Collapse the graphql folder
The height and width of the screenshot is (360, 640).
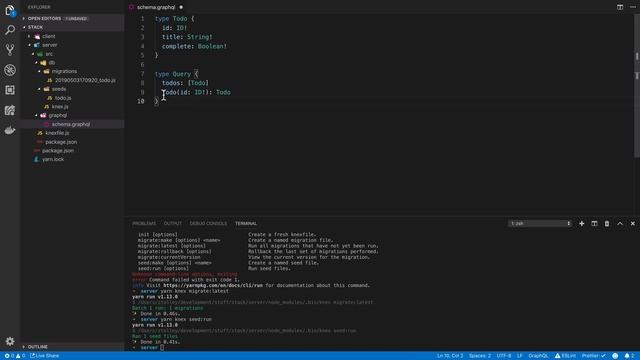click(x=58, y=116)
